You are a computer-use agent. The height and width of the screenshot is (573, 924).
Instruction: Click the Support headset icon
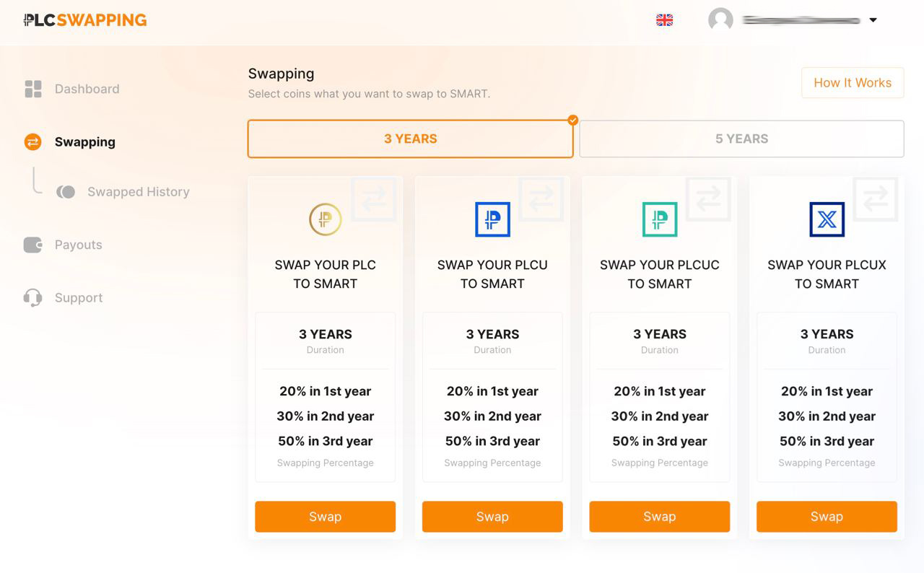[x=33, y=297]
